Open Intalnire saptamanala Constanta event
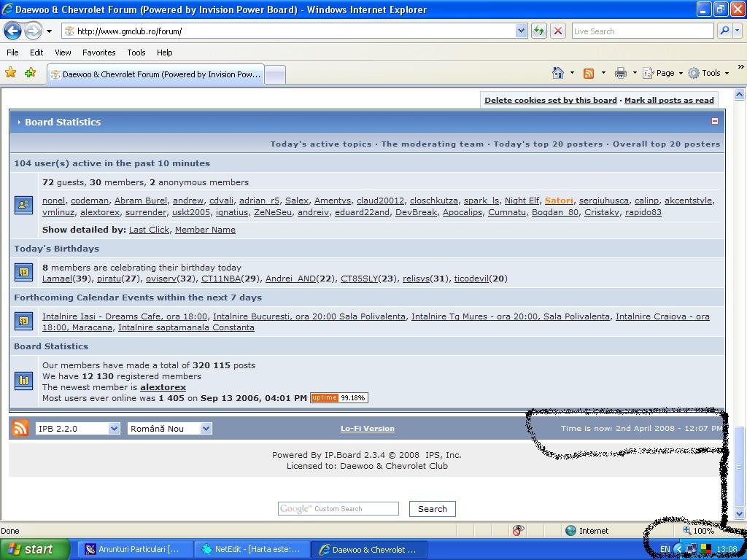The height and width of the screenshot is (560, 747). [186, 327]
